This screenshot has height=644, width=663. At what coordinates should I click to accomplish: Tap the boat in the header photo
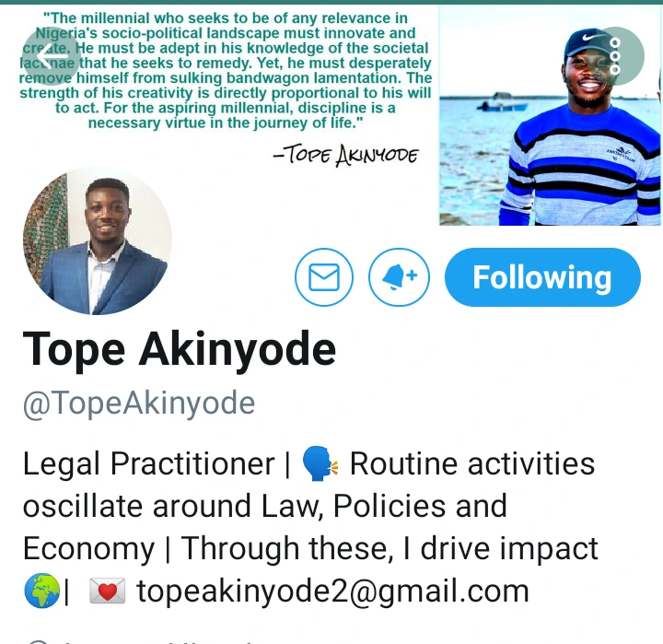point(503,102)
